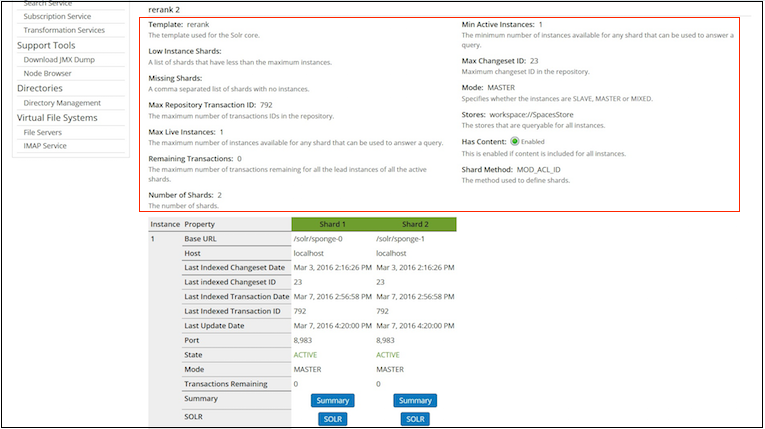Open the Node Browser tool
Viewport: 765px width, 429px height.
tap(48, 73)
